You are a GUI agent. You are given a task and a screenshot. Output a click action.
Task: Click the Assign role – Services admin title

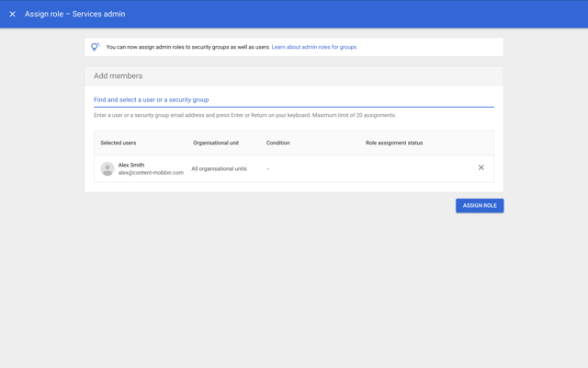click(x=75, y=14)
